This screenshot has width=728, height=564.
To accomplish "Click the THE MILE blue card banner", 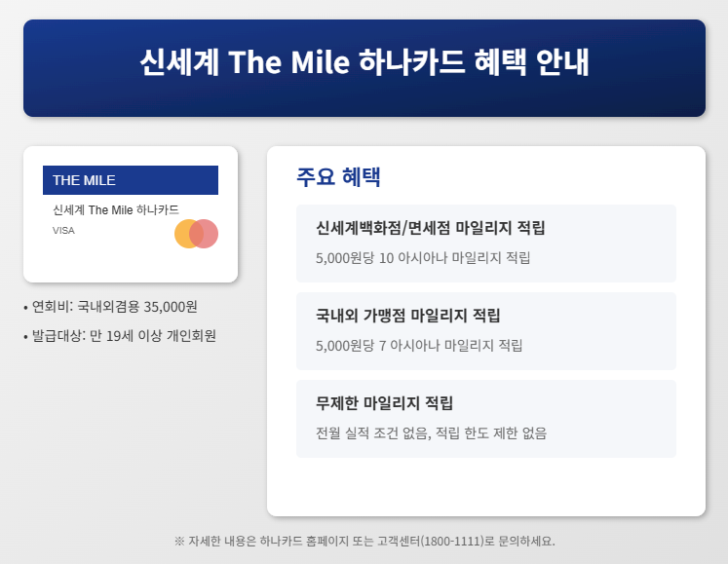I will coord(131,180).
